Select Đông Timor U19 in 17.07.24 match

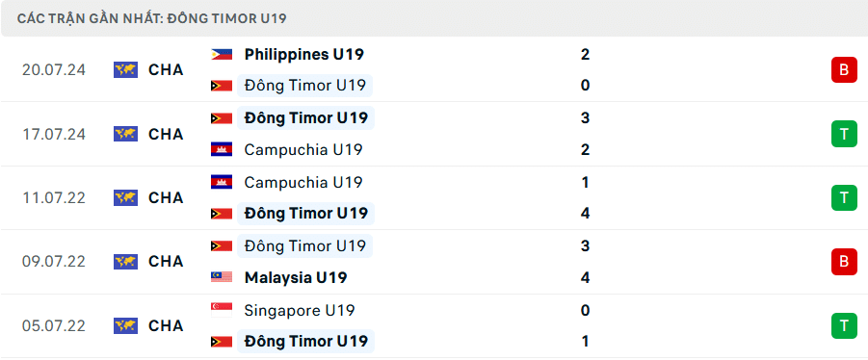[x=305, y=118]
